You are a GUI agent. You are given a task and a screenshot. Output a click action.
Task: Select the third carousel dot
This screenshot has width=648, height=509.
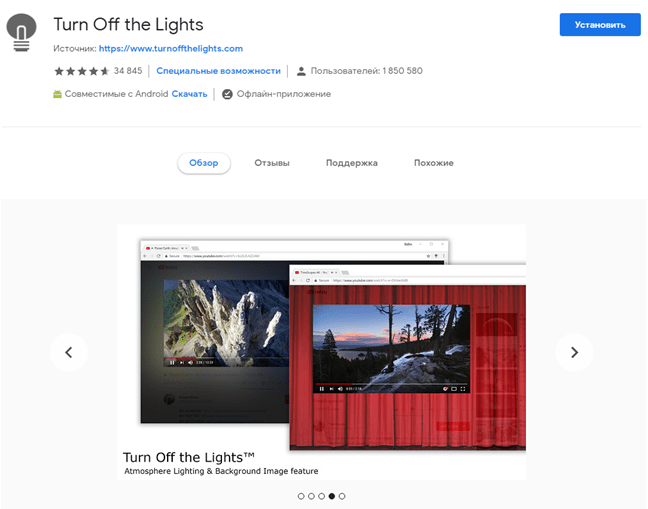(x=322, y=496)
